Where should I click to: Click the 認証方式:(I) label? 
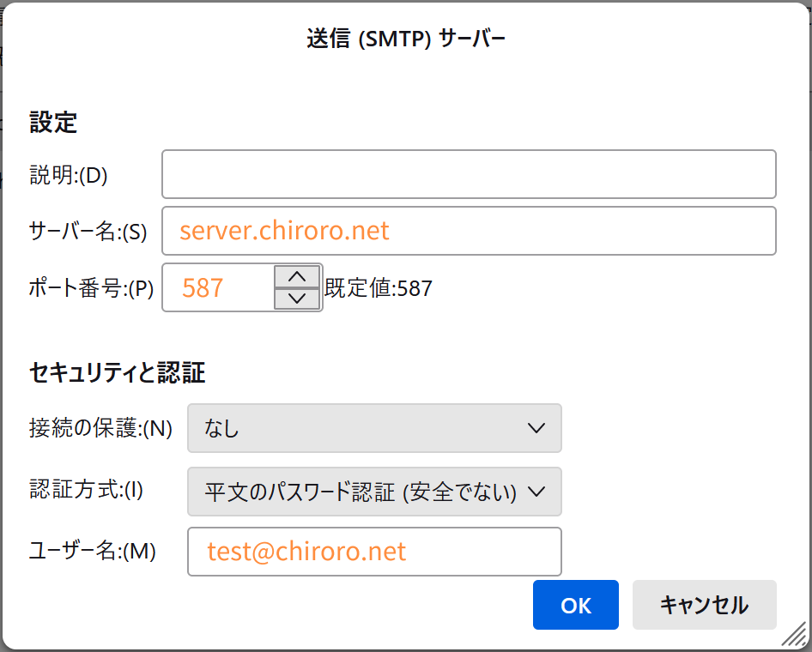[86, 490]
